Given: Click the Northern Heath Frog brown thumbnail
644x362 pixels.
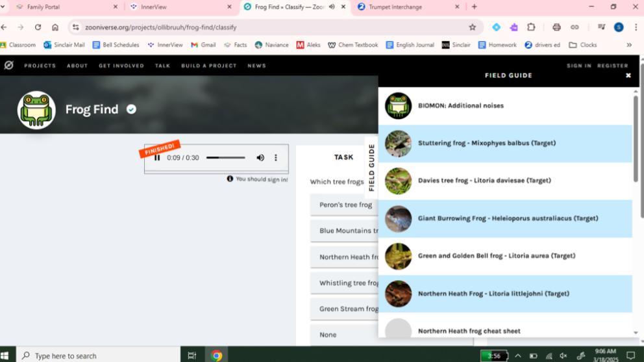Looking at the screenshot, I should [398, 294].
